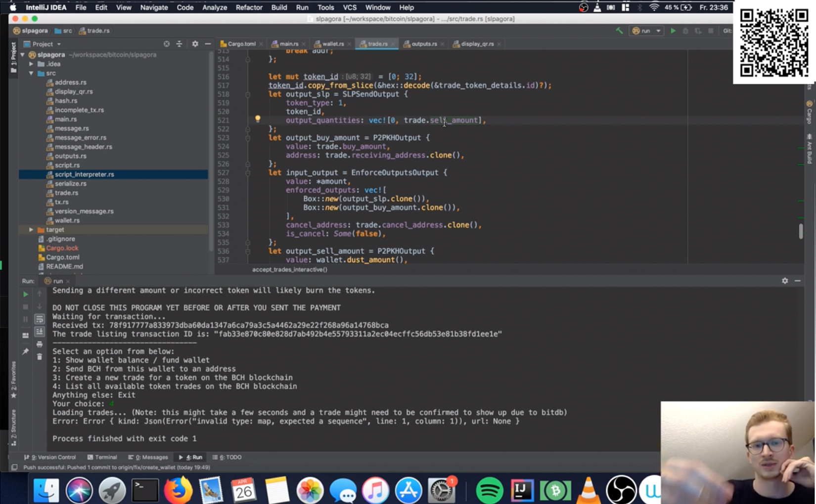Open the Navigate menu

(x=154, y=7)
